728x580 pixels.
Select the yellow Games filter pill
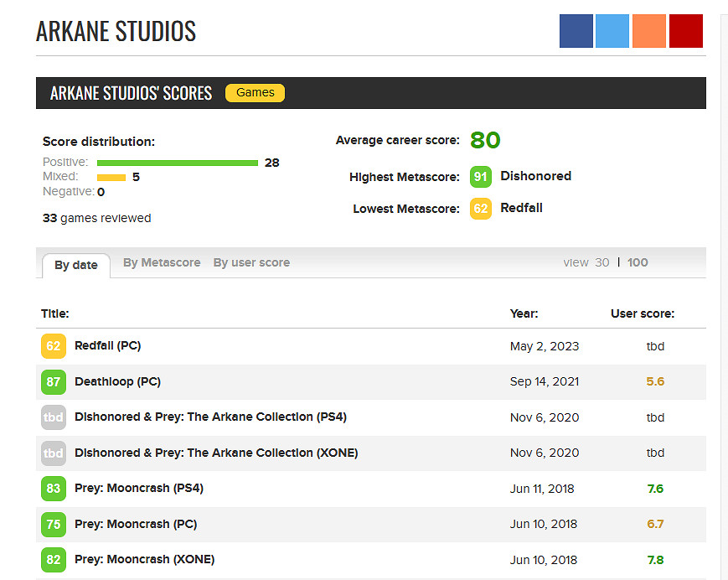pos(256,93)
